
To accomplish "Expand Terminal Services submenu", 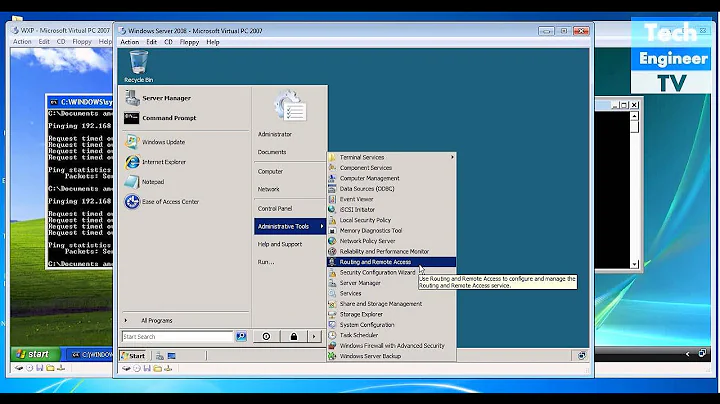I will 392,157.
